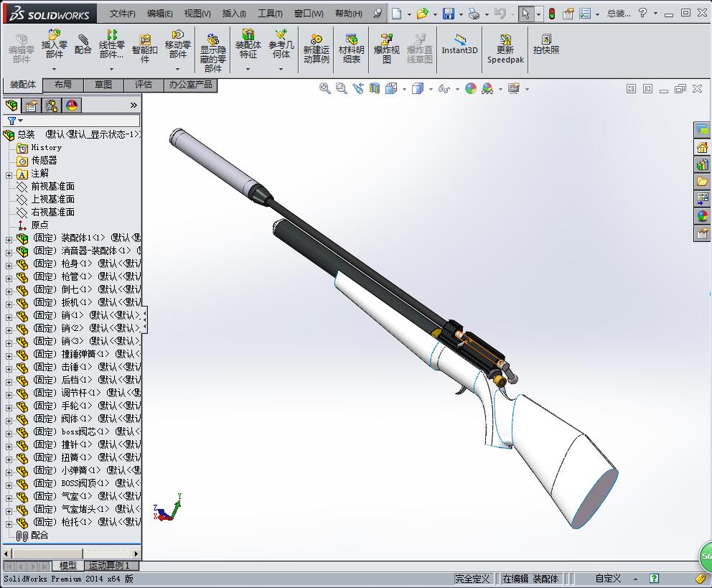Click the 自定义 units status bar button

click(607, 579)
